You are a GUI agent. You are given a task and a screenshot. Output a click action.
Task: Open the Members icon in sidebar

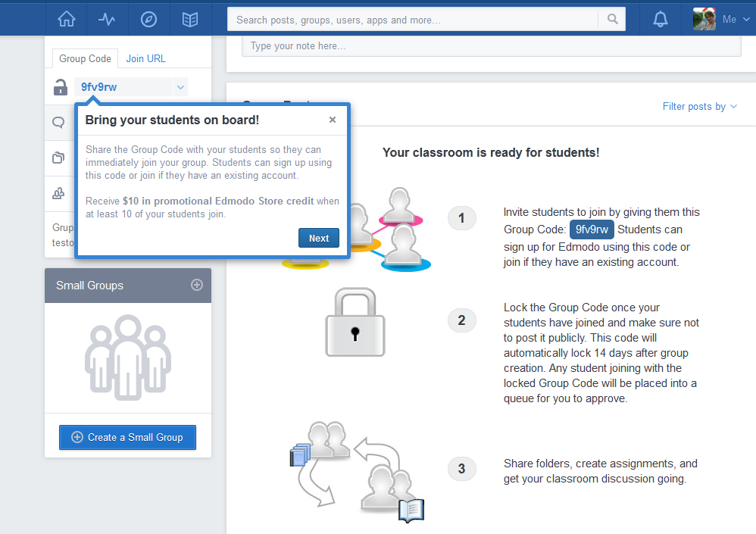(x=58, y=194)
